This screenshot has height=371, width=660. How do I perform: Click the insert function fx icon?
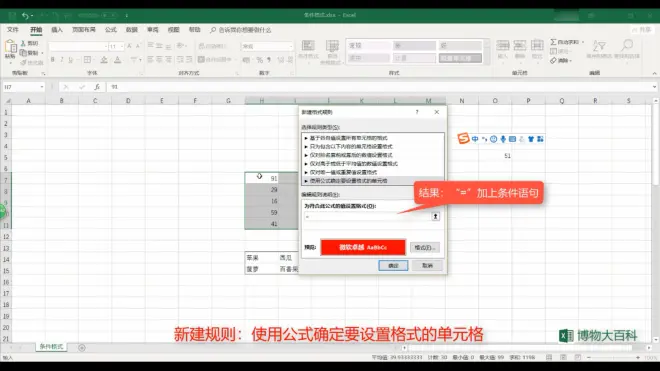tap(97, 87)
